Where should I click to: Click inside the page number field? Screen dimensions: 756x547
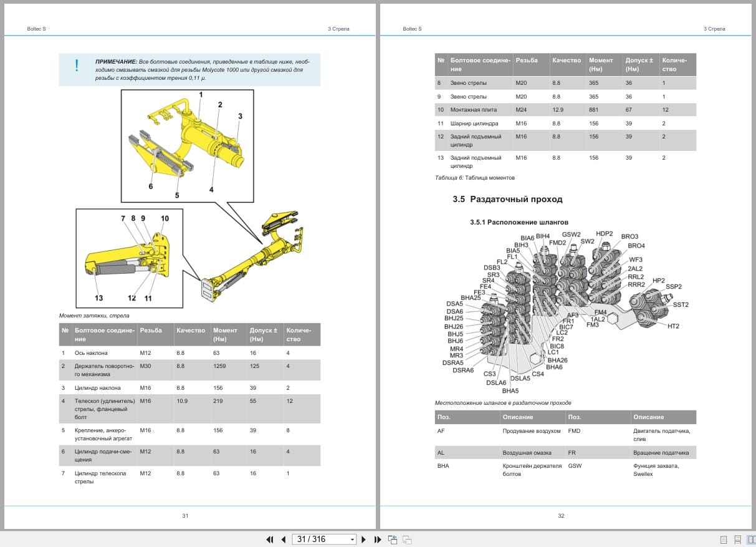312,539
